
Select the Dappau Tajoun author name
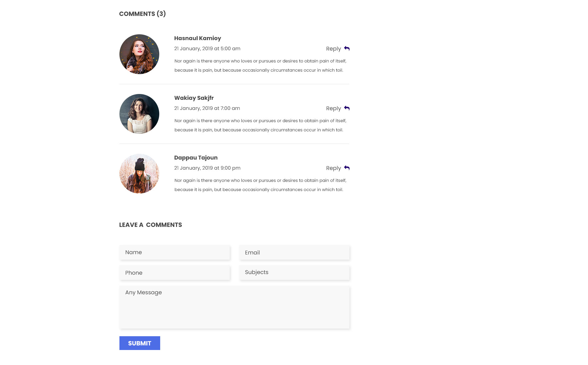pos(196,158)
